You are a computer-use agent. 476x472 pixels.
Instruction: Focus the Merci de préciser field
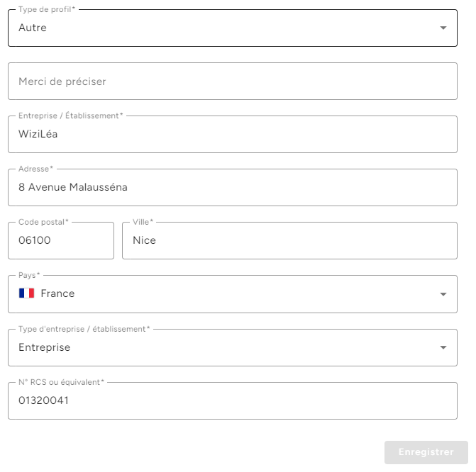[x=233, y=82]
